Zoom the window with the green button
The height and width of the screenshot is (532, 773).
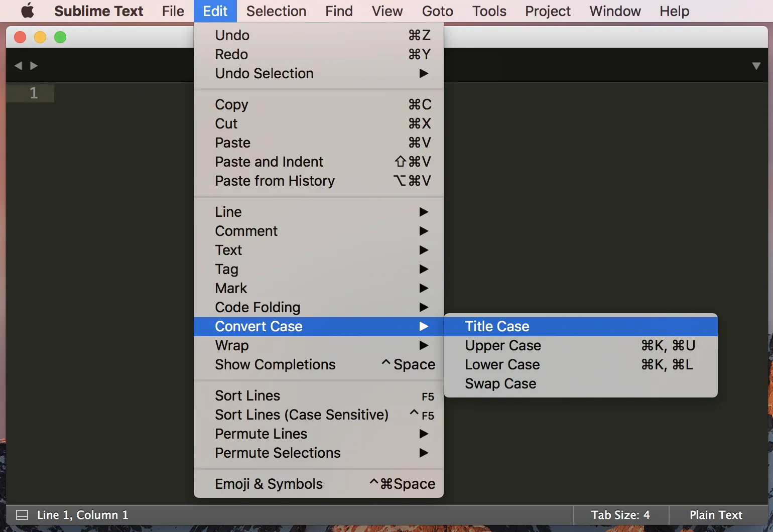tap(60, 37)
